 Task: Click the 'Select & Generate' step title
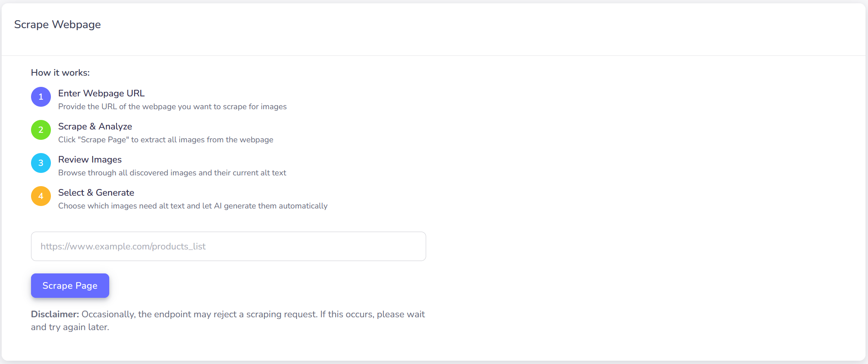(x=96, y=193)
